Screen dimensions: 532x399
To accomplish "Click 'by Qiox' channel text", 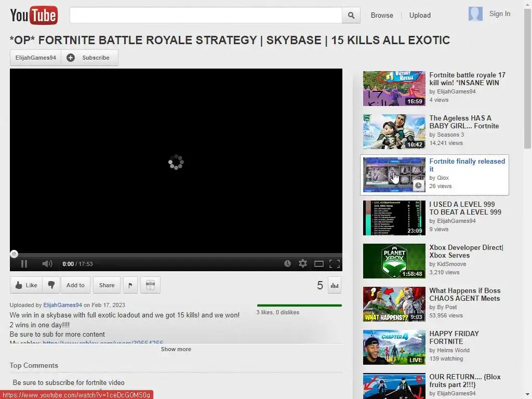I will pyautogui.click(x=439, y=178).
